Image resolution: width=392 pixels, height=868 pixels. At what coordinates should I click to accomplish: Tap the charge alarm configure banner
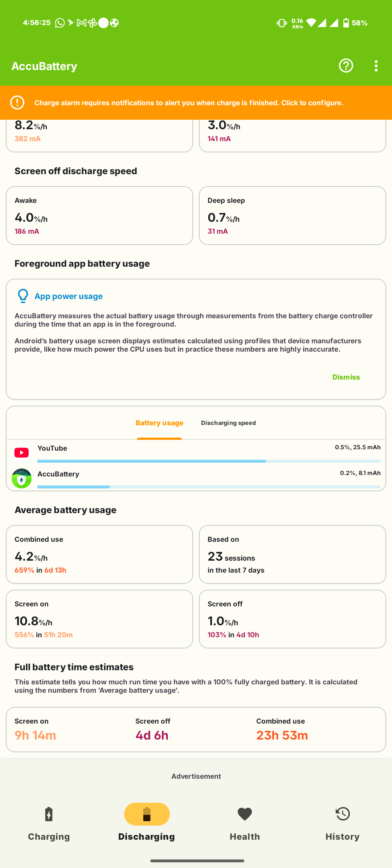189,103
